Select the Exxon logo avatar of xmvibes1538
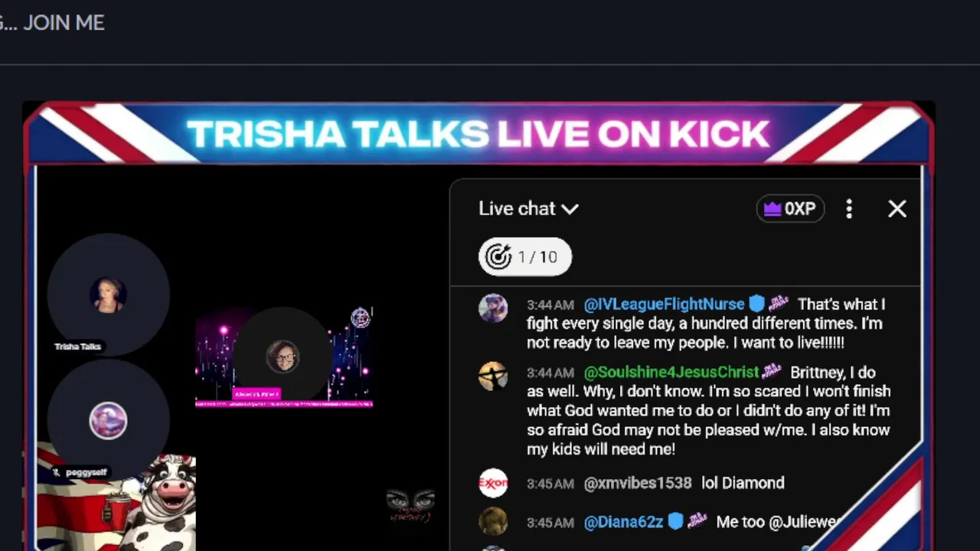 pos(493,484)
